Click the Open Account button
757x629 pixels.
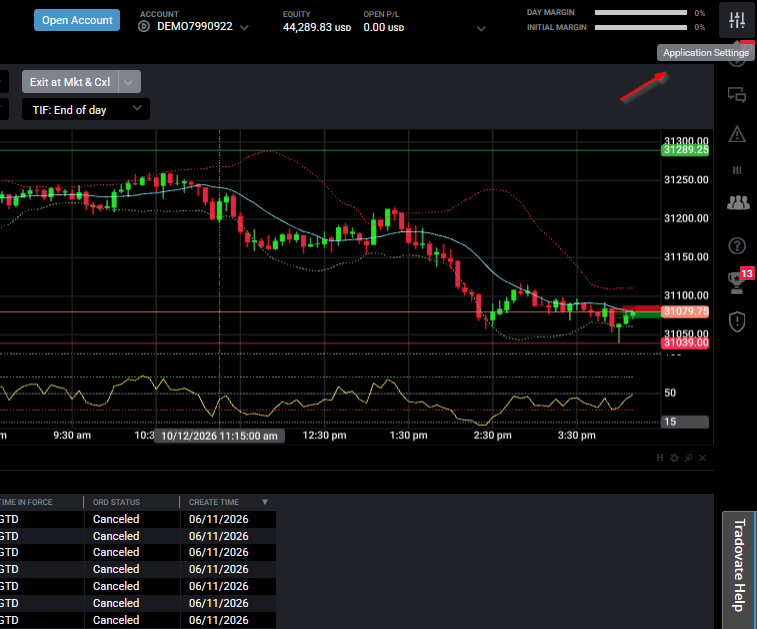77,20
